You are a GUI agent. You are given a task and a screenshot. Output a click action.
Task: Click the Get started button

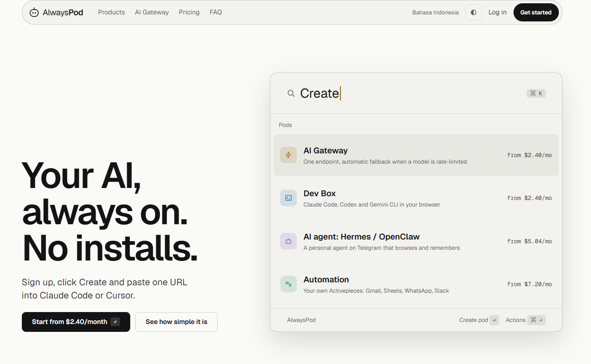pos(536,12)
